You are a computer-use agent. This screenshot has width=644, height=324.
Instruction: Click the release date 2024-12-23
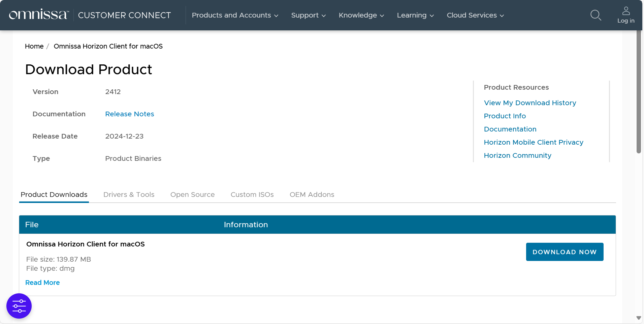(124, 136)
